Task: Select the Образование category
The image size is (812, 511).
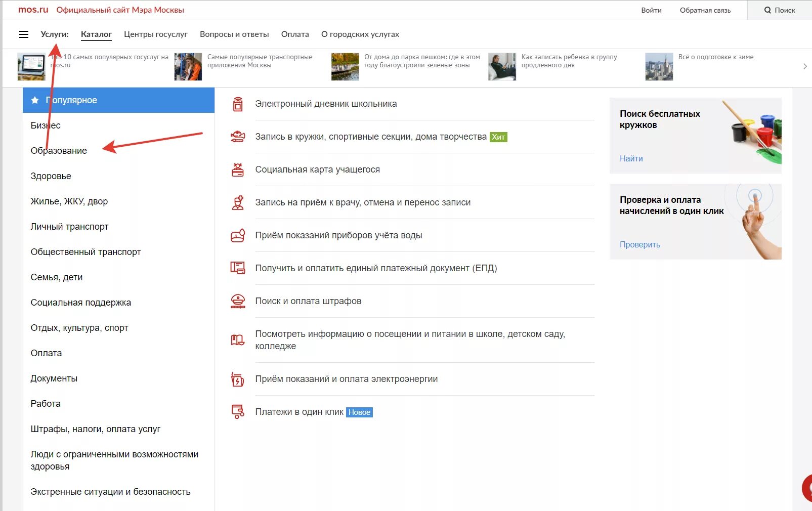Action: point(59,151)
